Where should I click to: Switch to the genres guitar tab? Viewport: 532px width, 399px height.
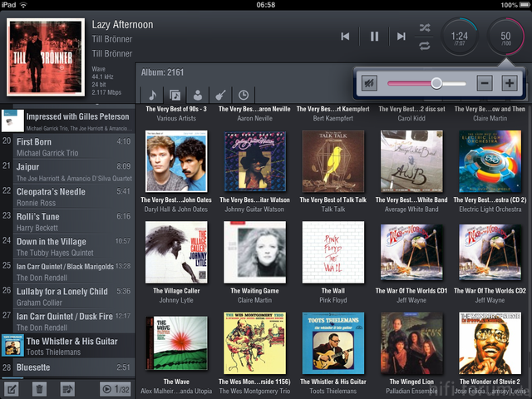click(220, 95)
